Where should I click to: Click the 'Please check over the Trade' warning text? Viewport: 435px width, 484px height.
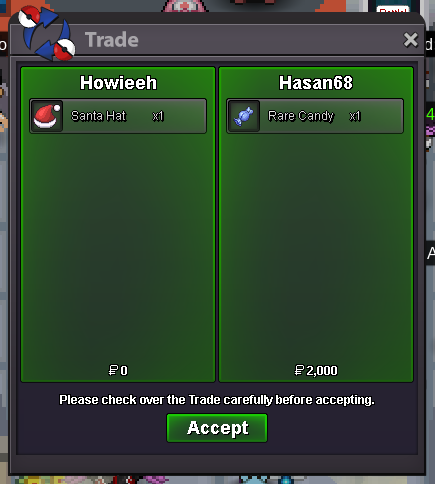click(x=217, y=400)
